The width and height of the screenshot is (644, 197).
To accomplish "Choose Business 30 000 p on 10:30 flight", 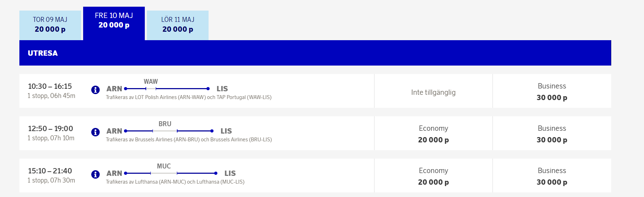I will click(552, 92).
